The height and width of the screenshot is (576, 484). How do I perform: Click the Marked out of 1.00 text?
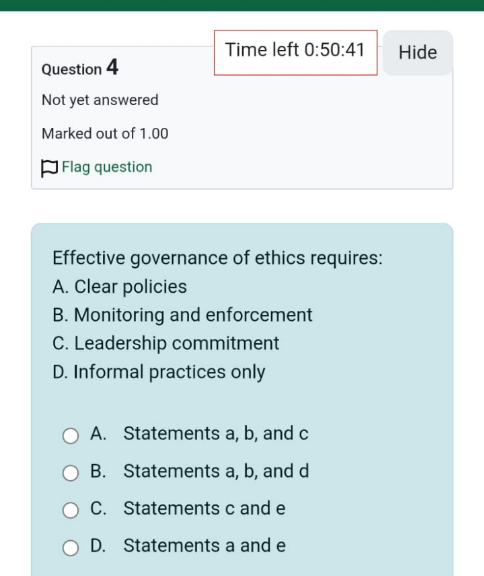coord(105,133)
